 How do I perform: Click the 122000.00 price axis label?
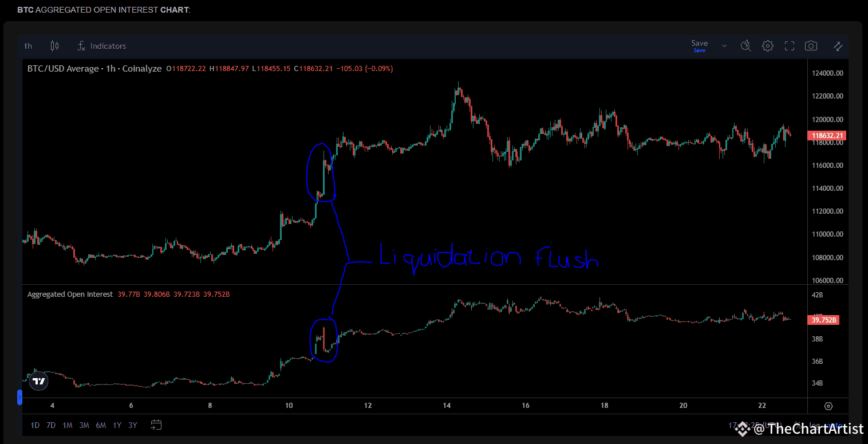click(827, 96)
